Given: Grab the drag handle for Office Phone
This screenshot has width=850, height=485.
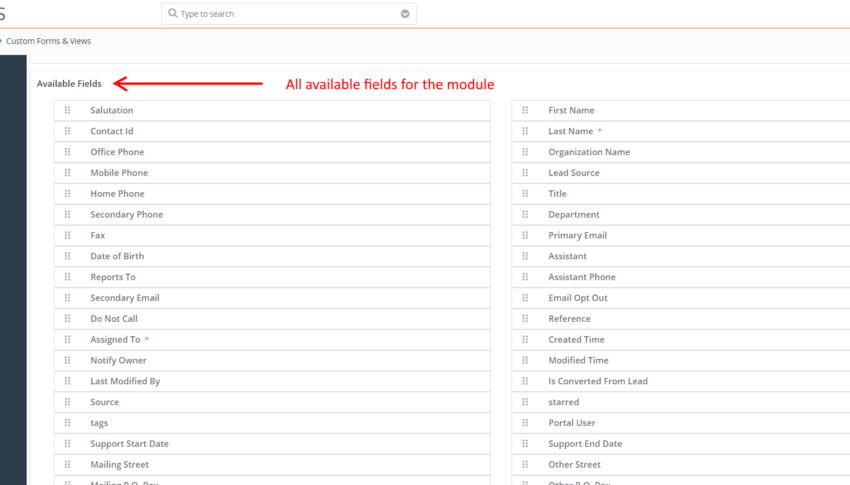Looking at the screenshot, I should click(x=67, y=152).
